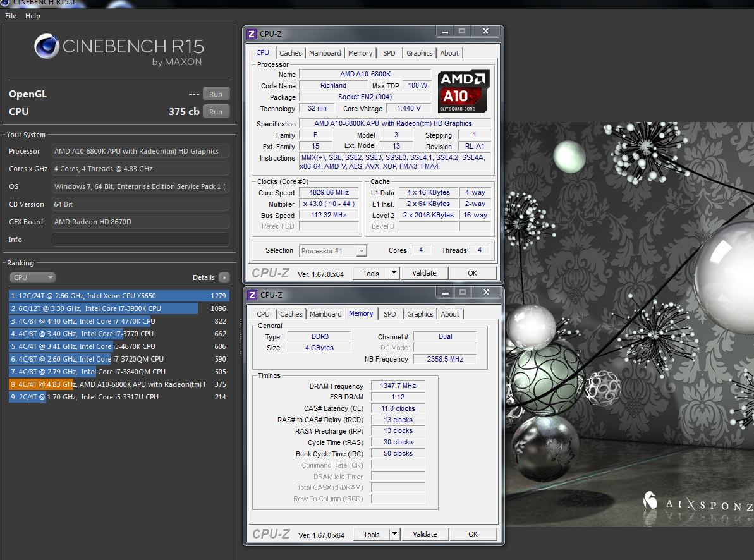Image resolution: width=754 pixels, height=560 pixels.
Task: Open Tools dropdown arrow in bottom CPU-Z
Action: (394, 534)
